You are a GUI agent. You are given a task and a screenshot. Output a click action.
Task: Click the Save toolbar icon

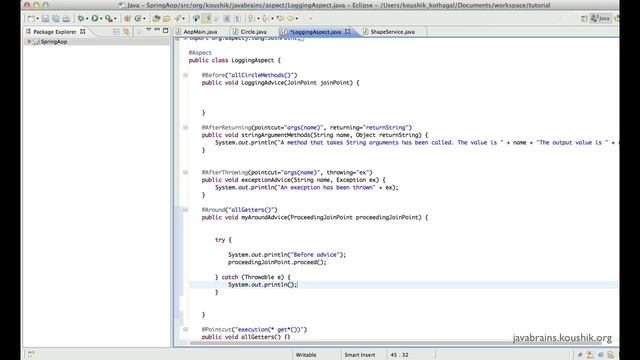click(45, 18)
